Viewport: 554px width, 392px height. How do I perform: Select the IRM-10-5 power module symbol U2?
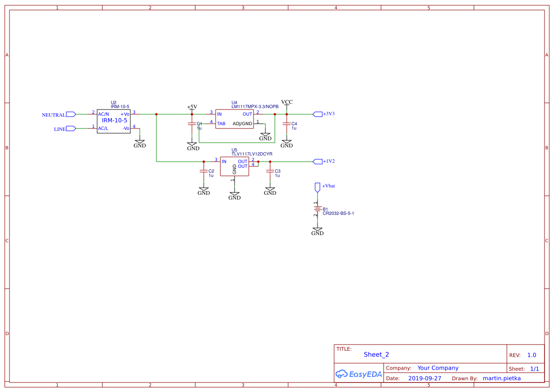(114, 121)
